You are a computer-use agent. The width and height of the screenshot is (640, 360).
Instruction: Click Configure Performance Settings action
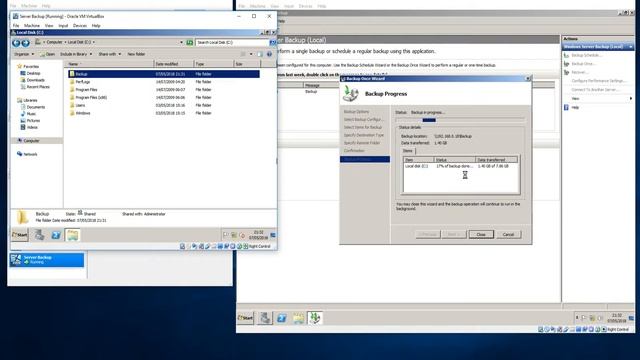(598, 81)
